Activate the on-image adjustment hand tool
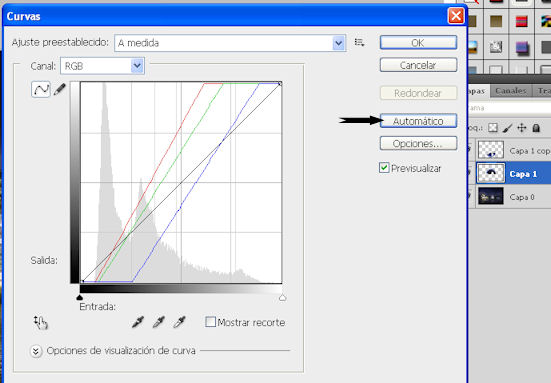This screenshot has width=551, height=383. point(40,323)
